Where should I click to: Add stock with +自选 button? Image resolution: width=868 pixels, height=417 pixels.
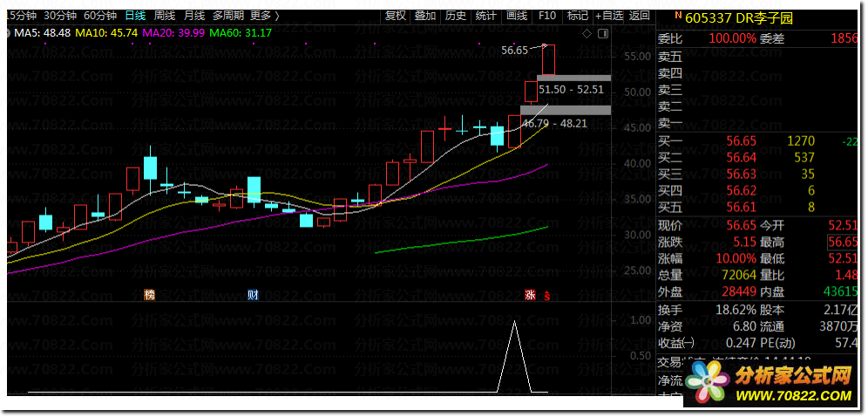[x=609, y=16]
